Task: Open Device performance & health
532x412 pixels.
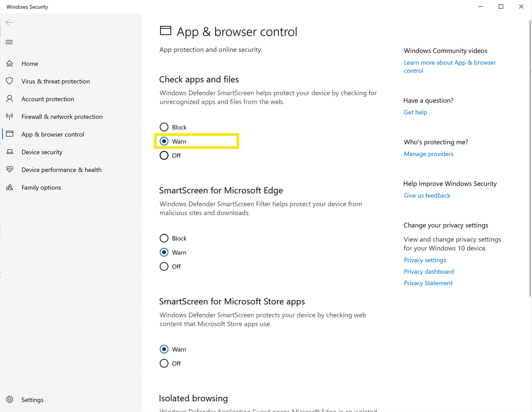Action: [x=61, y=169]
